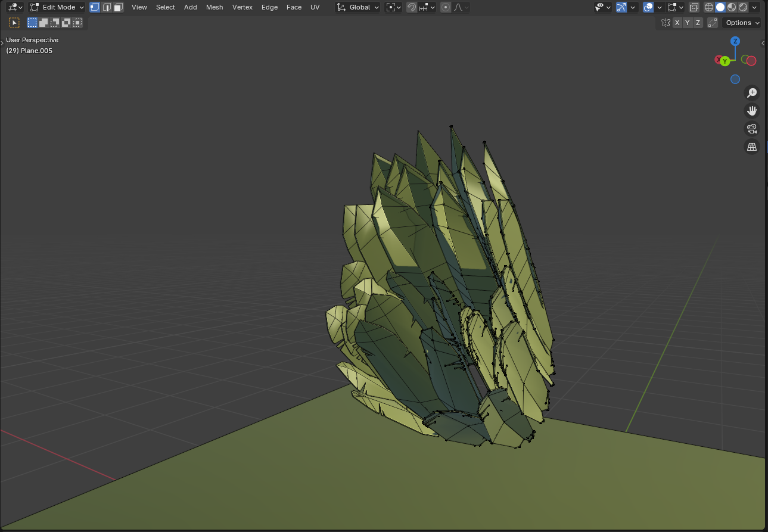The width and height of the screenshot is (768, 532).
Task: Toggle Z axis mirror
Action: [698, 23]
